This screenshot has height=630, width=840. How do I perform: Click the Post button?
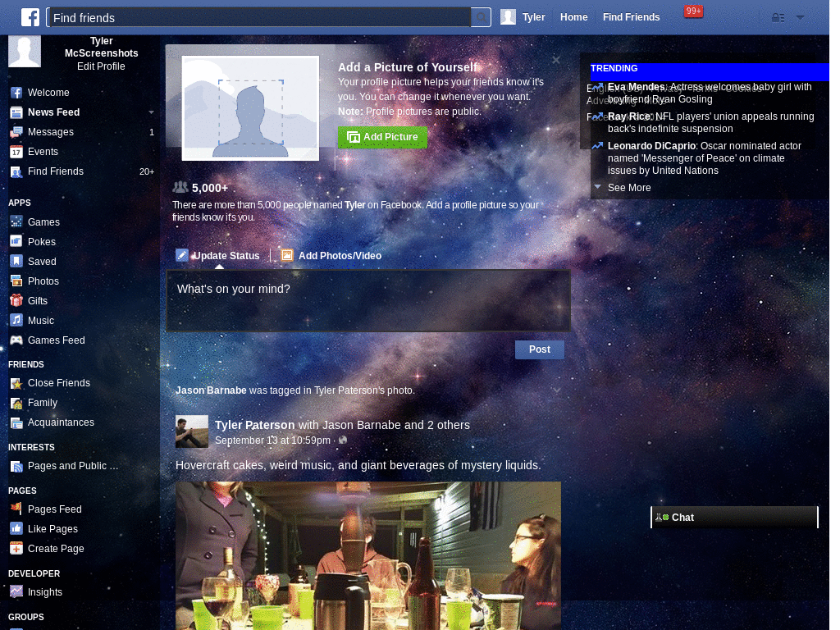tap(540, 349)
